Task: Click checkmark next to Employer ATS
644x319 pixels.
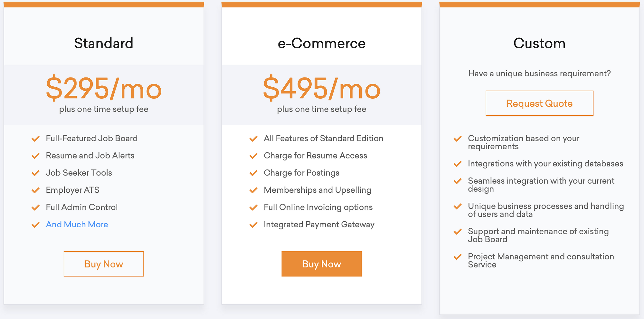Action: pyautogui.click(x=35, y=190)
